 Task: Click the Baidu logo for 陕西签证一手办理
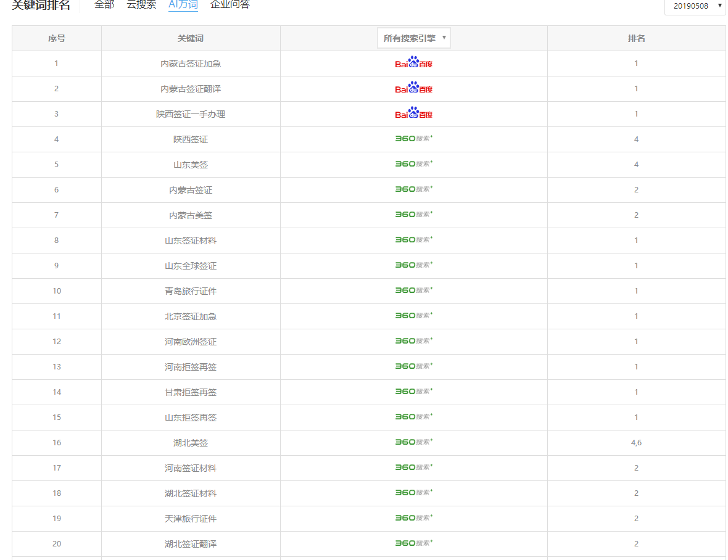click(413, 113)
